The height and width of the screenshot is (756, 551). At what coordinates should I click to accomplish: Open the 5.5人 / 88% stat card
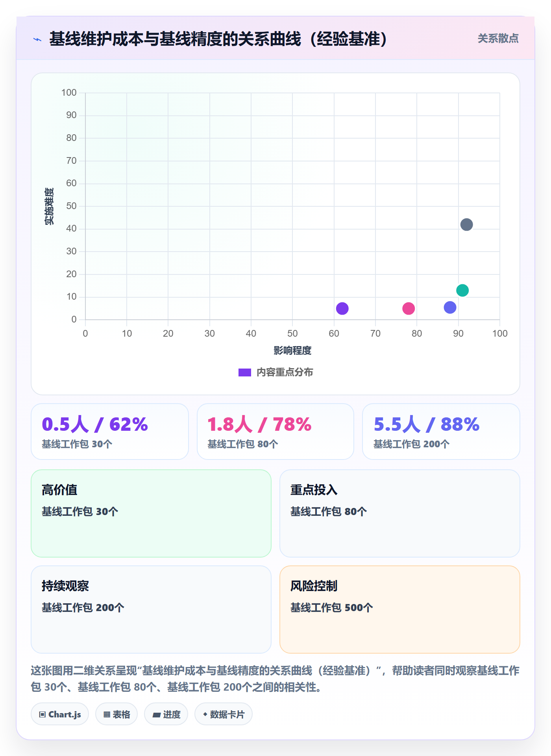click(441, 432)
